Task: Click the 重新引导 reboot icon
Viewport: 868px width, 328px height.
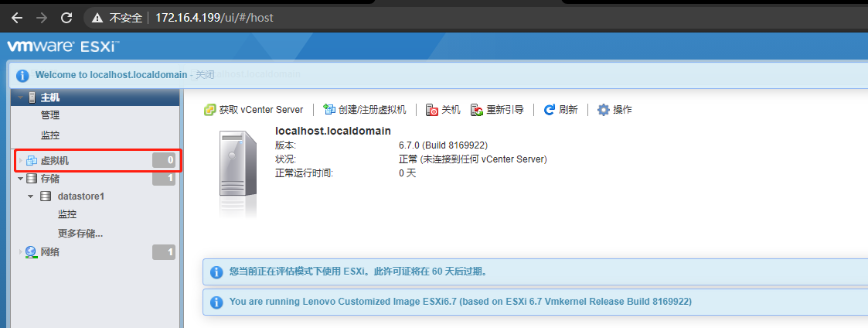Action: click(x=477, y=110)
